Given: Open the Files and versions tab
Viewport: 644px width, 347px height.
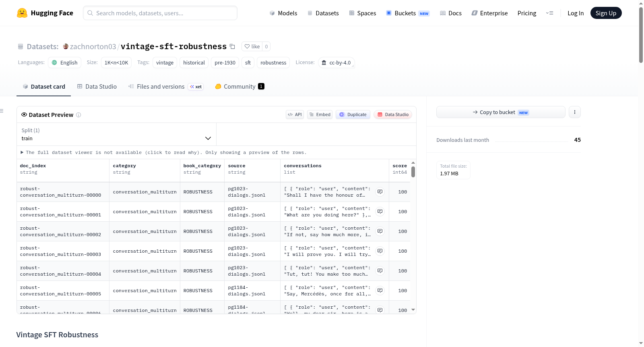Looking at the screenshot, I should [x=166, y=86].
